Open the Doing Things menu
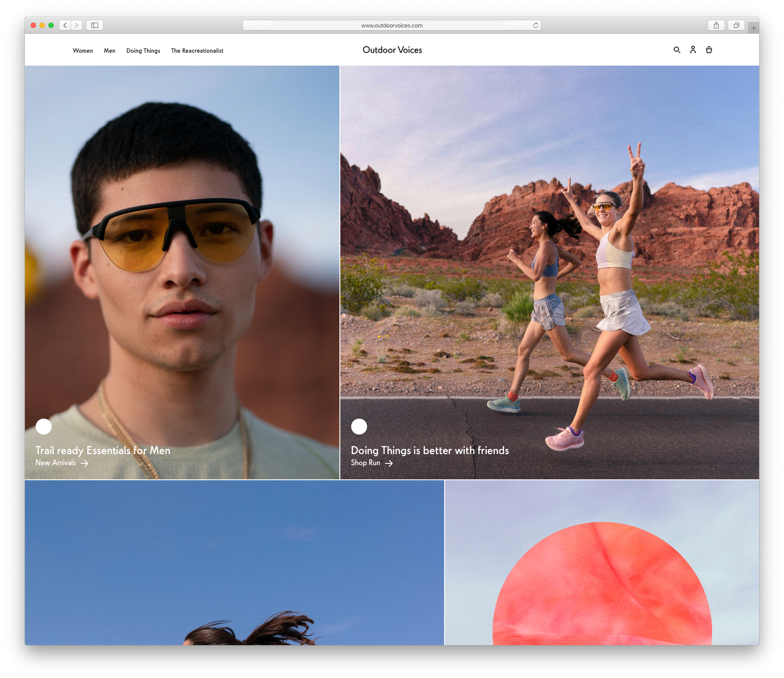This screenshot has width=784, height=678. click(143, 51)
